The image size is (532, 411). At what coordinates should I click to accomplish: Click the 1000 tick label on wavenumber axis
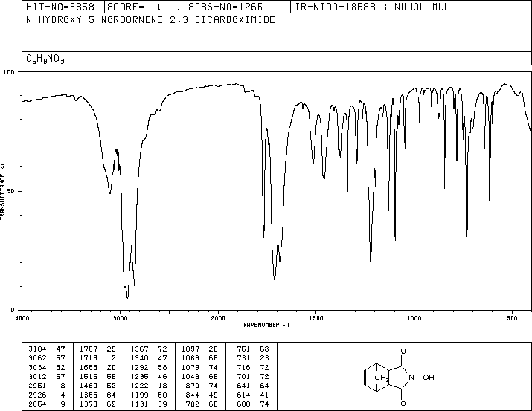(x=414, y=318)
